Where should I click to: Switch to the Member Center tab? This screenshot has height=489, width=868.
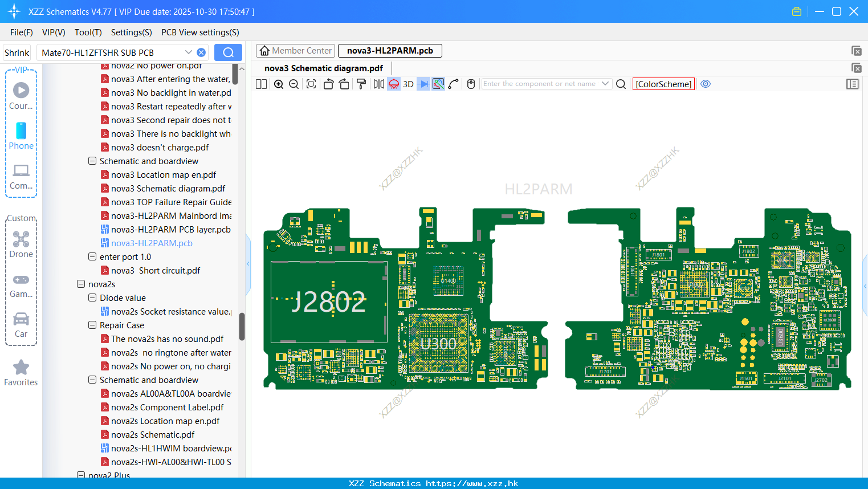pyautogui.click(x=295, y=51)
